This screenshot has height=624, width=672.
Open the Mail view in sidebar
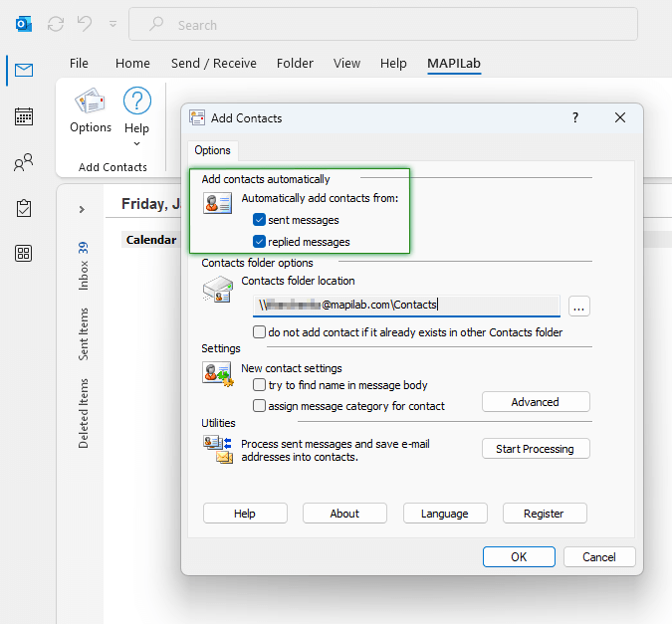click(x=24, y=70)
